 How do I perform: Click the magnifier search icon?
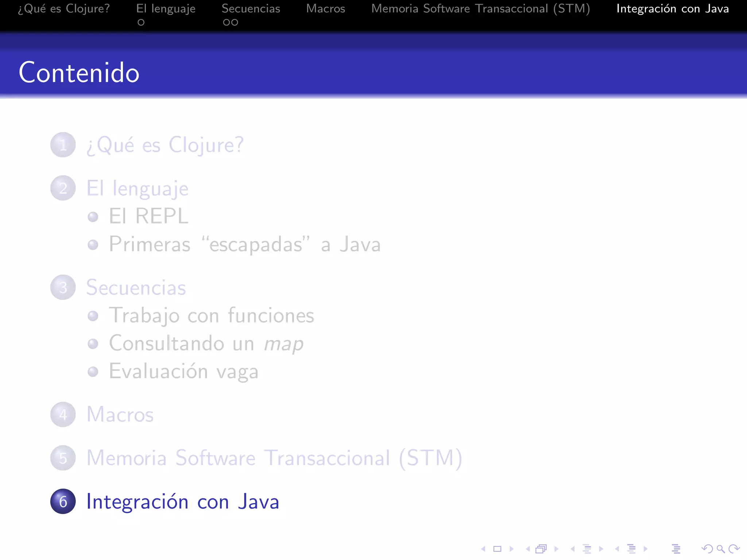[721, 549]
